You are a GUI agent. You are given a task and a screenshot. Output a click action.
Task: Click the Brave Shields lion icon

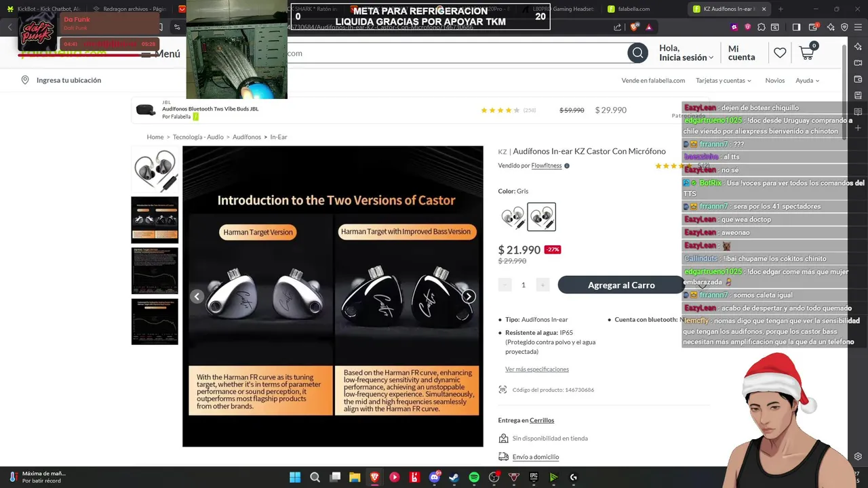pyautogui.click(x=634, y=27)
